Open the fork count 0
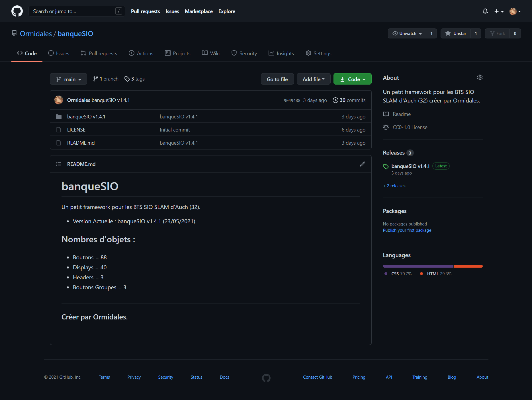 click(x=515, y=34)
